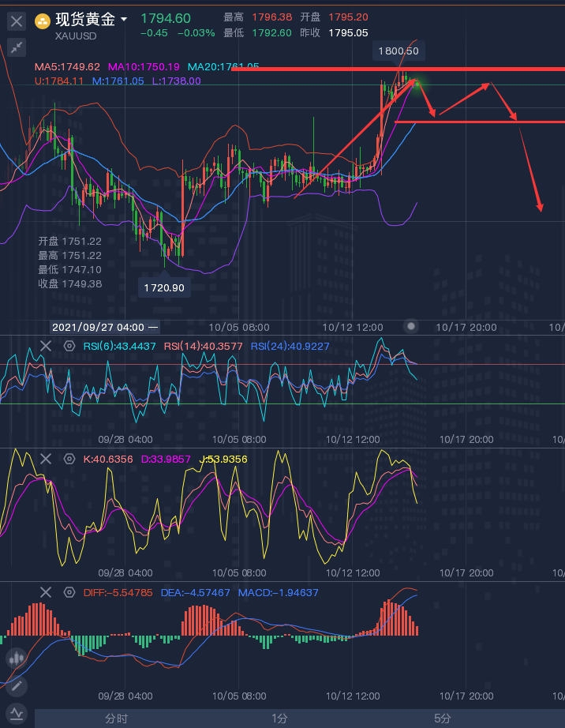Click the DIFF:-5.54785 readout
Image resolution: width=565 pixels, height=728 pixels.
[118, 593]
